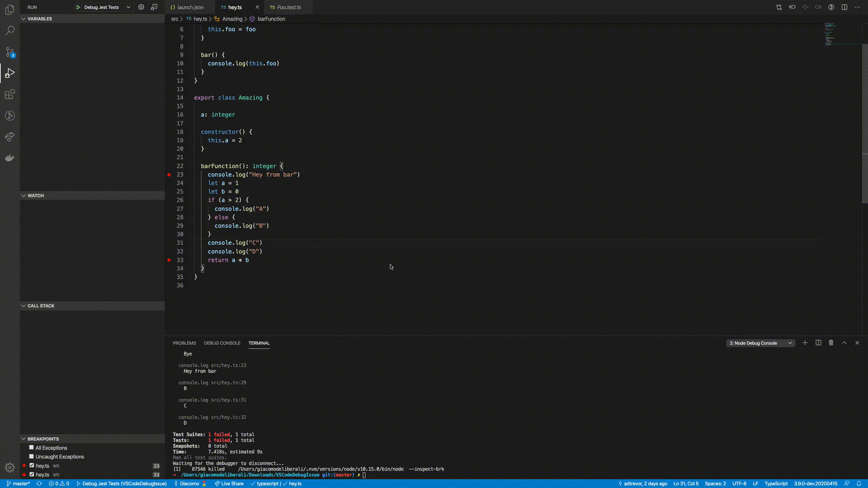This screenshot has height=488, width=868.
Task: Click master branch in status bar
Action: pyautogui.click(x=19, y=483)
